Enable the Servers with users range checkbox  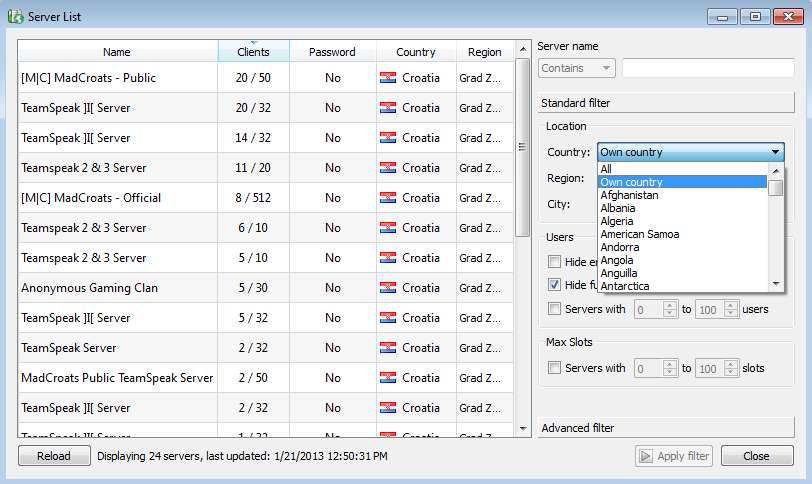pyautogui.click(x=555, y=309)
